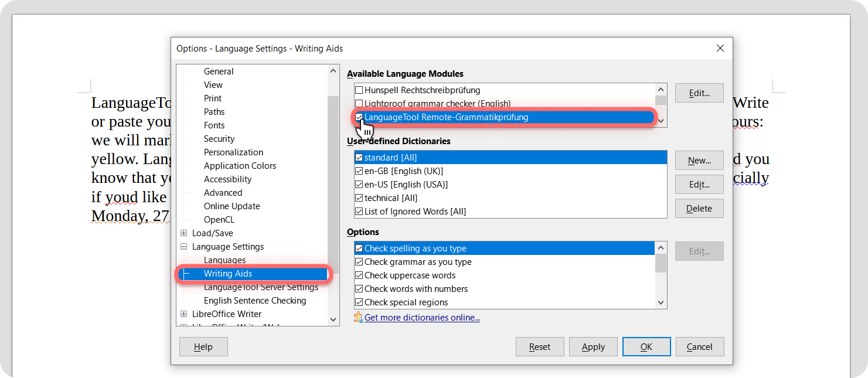Open Get more dictionaries online link
The image size is (868, 378).
(422, 318)
